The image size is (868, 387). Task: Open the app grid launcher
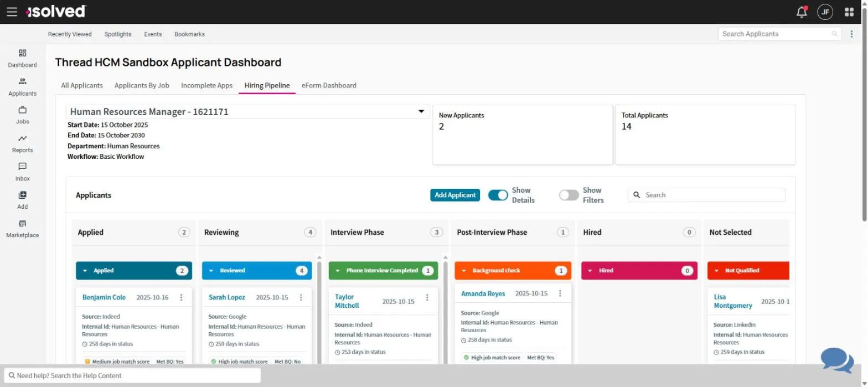(849, 12)
